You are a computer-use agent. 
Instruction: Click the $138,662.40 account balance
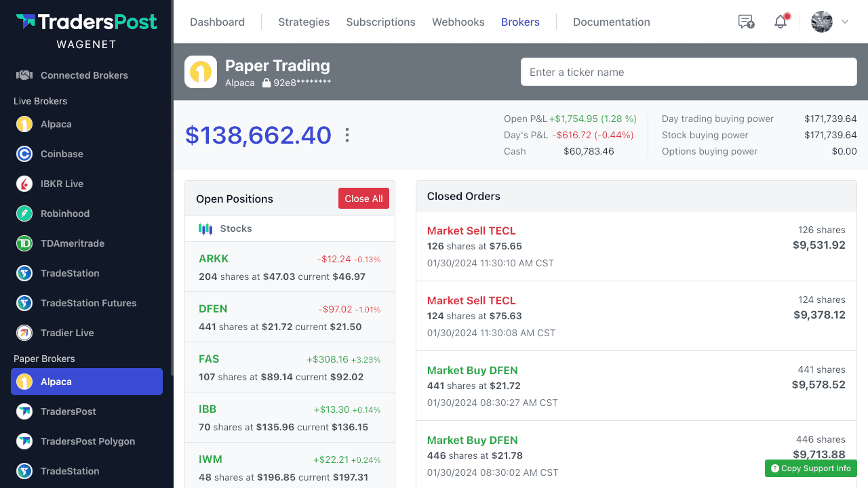pos(258,135)
